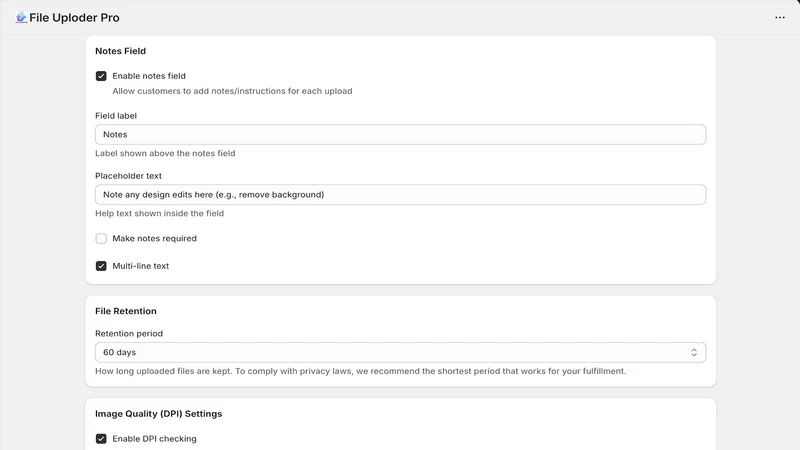This screenshot has height=450, width=800.
Task: Click the File Uploder Pro app logo icon
Action: click(20, 17)
